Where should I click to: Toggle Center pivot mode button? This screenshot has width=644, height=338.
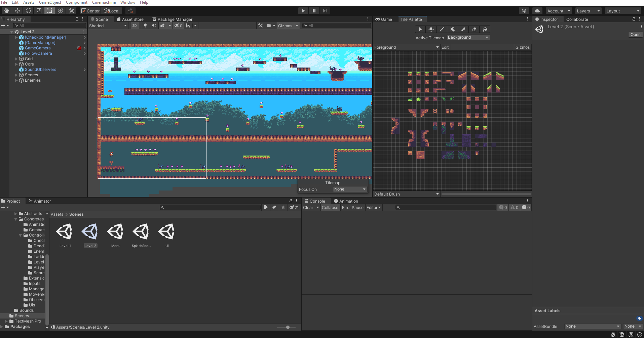[90, 11]
